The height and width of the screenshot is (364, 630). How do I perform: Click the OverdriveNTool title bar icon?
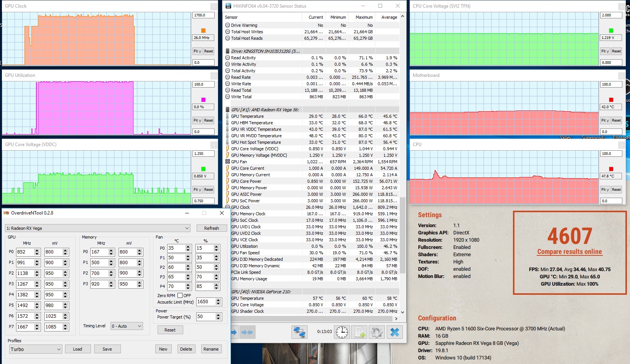pyautogui.click(x=6, y=213)
